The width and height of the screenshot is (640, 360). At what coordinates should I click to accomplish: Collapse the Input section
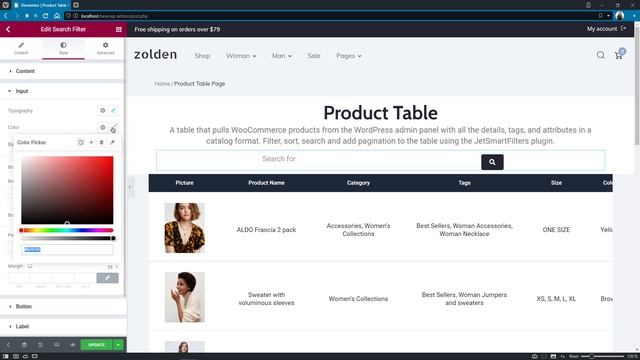pos(62,91)
